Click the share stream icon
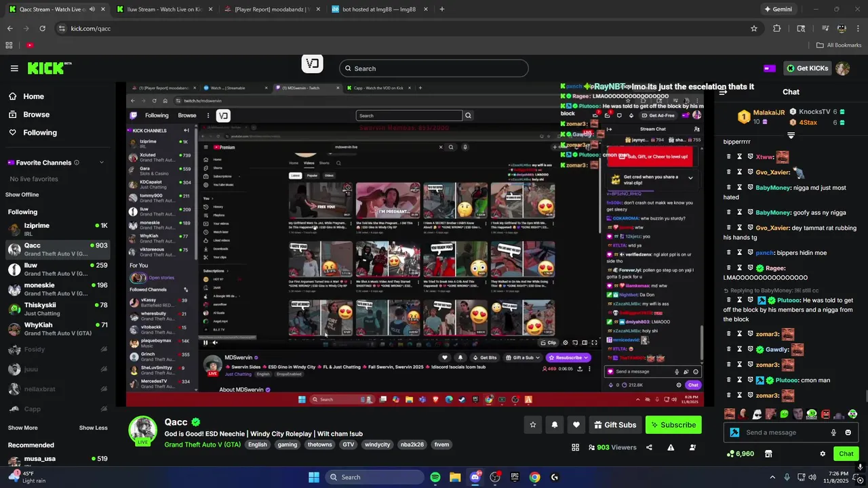This screenshot has width=868, height=488. (649, 447)
